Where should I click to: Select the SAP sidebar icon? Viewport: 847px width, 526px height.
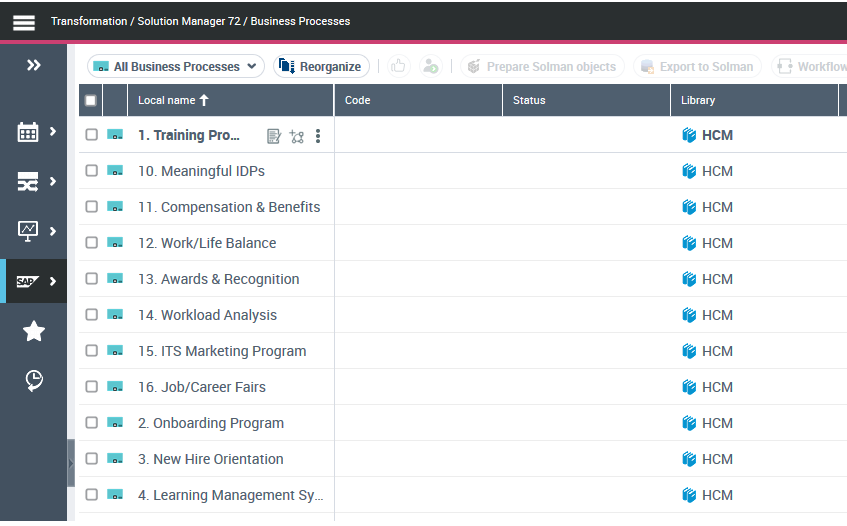click(x=28, y=281)
